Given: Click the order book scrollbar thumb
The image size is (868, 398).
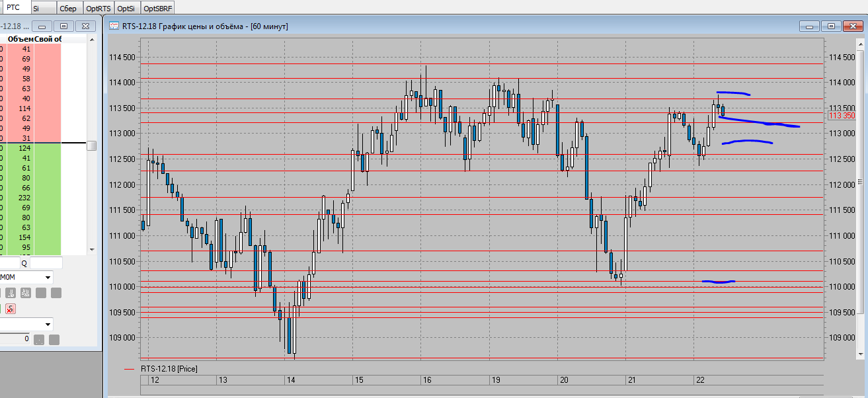Looking at the screenshot, I should pyautogui.click(x=92, y=145).
